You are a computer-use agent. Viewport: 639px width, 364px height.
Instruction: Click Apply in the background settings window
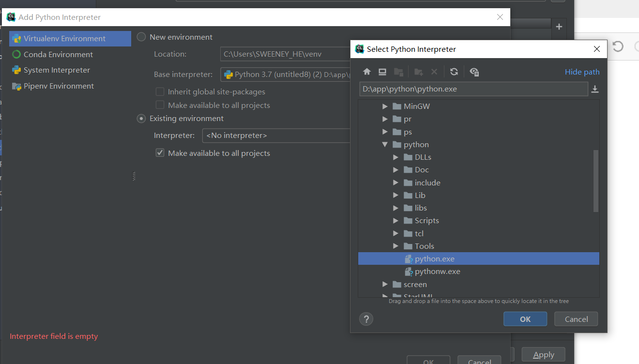point(544,355)
